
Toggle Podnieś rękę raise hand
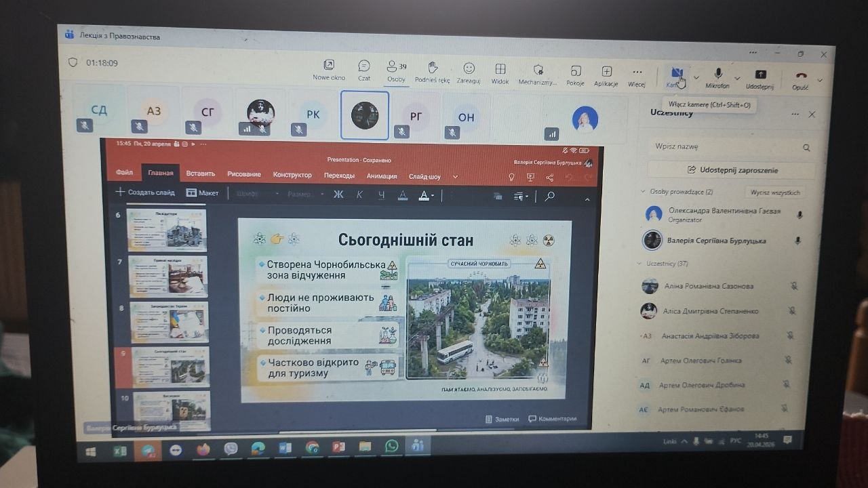pos(433,68)
